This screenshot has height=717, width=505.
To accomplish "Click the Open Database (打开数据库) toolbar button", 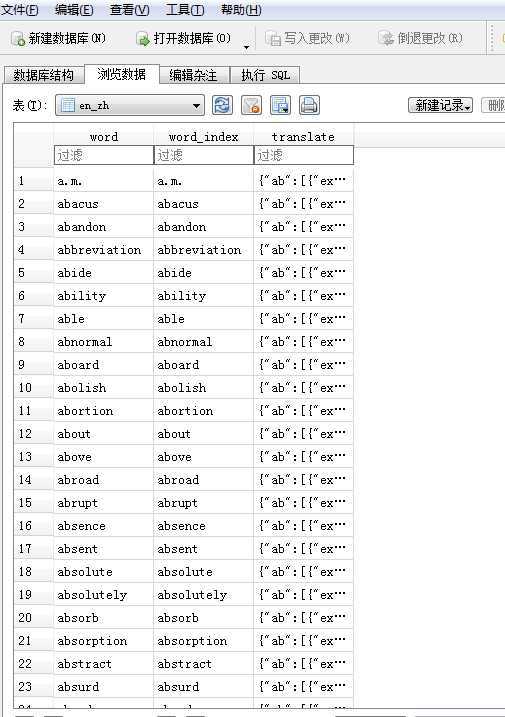I will tap(184, 38).
